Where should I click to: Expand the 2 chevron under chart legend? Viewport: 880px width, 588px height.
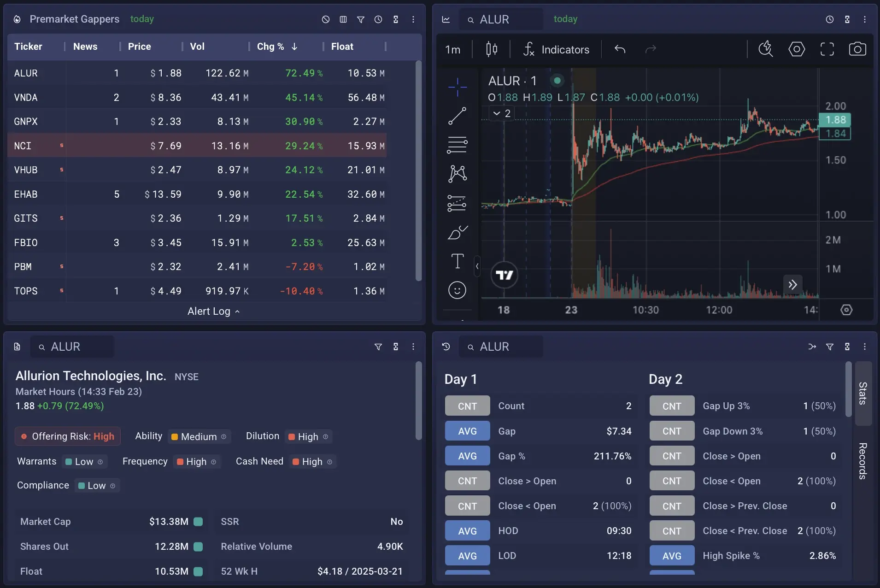coord(501,113)
